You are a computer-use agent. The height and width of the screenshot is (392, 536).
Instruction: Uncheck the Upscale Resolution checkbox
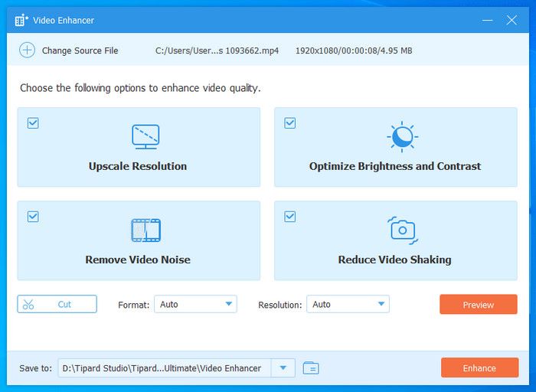33,122
